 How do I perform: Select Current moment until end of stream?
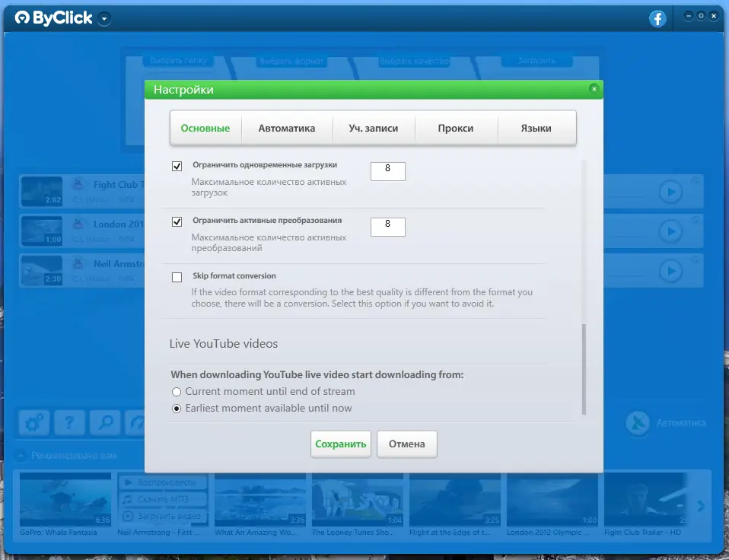(177, 392)
